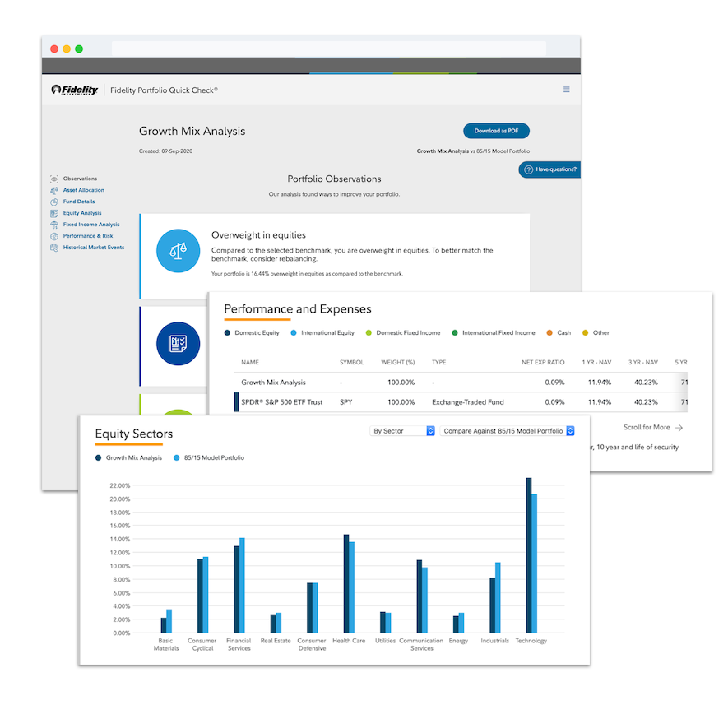The image size is (728, 719).
Task: Click the Fund Details pie icon
Action: 54,202
